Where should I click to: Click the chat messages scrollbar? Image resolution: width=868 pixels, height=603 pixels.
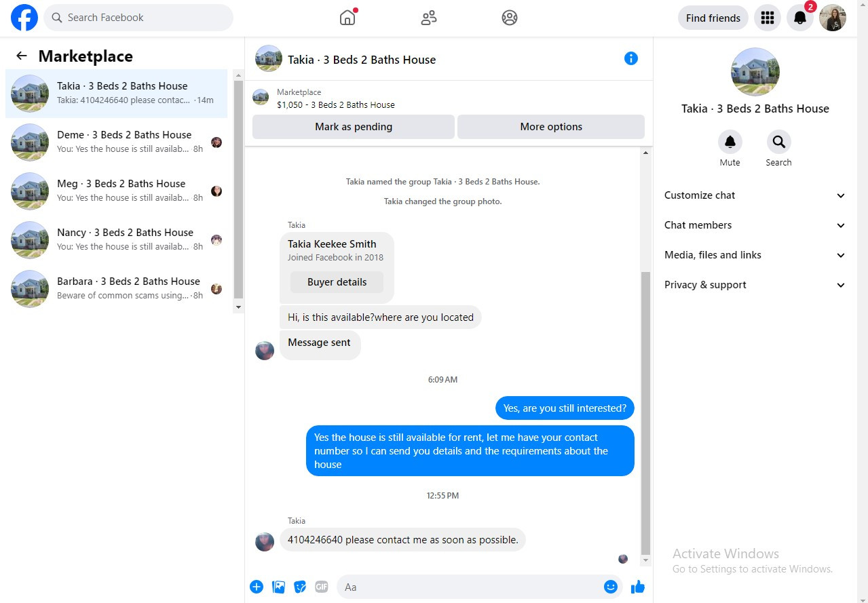tap(645, 414)
